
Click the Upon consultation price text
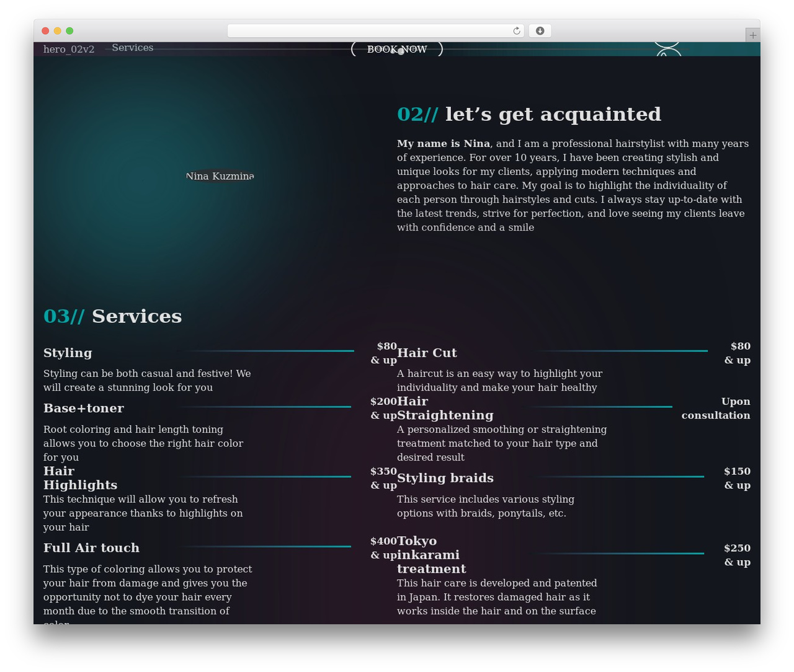[716, 409]
